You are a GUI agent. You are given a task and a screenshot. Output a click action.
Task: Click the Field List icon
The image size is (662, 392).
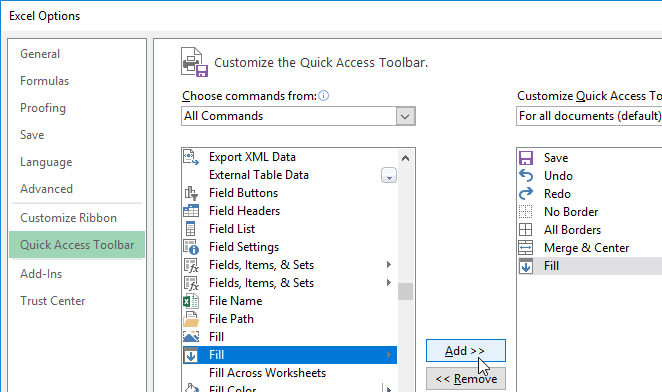click(190, 229)
